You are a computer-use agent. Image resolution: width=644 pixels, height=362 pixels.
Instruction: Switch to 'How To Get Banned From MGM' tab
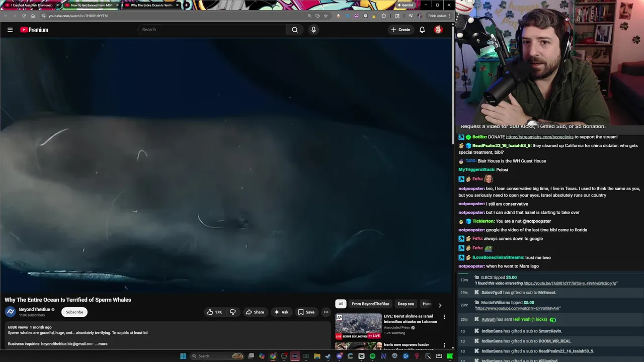[91, 5]
